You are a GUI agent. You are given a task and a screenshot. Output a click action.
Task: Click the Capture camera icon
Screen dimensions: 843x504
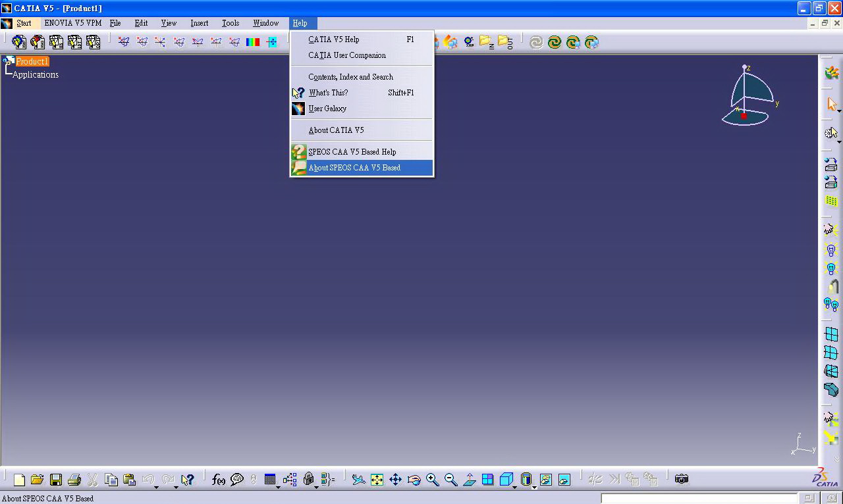[682, 479]
